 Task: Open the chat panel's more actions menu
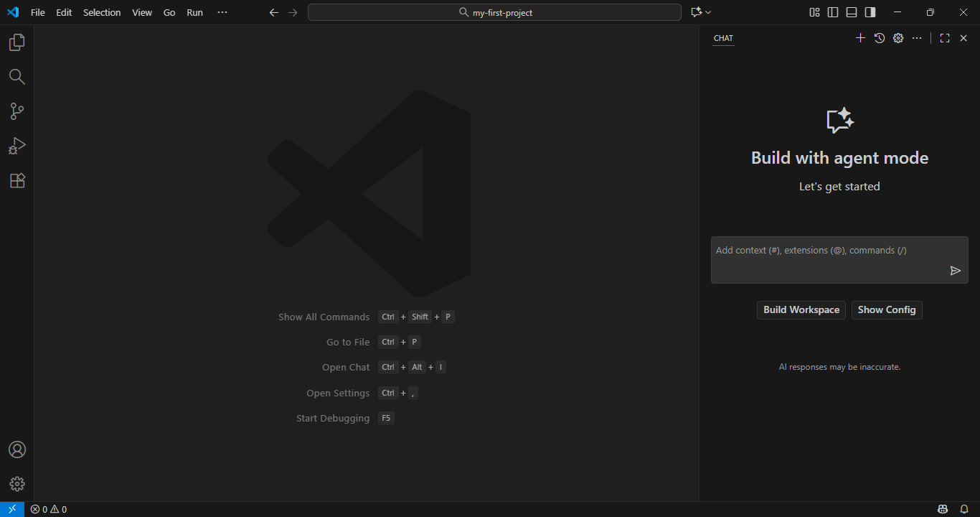pos(917,37)
